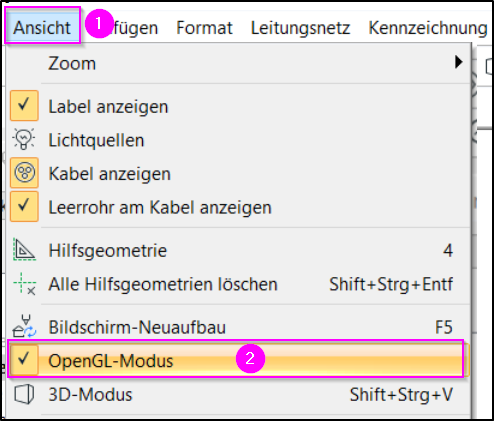This screenshot has width=494, height=421.
Task: Click the Lichtquellen light bulb icon
Action: click(x=24, y=139)
